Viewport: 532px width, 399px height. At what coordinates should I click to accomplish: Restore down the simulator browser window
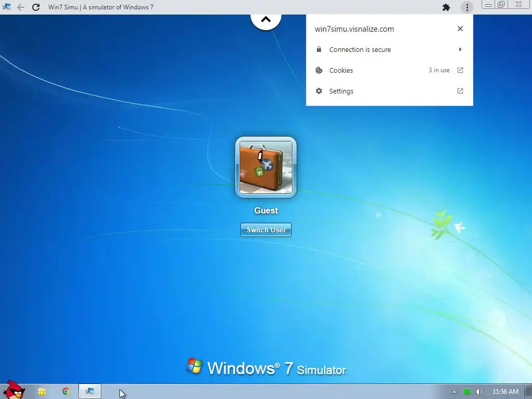coord(501,4)
